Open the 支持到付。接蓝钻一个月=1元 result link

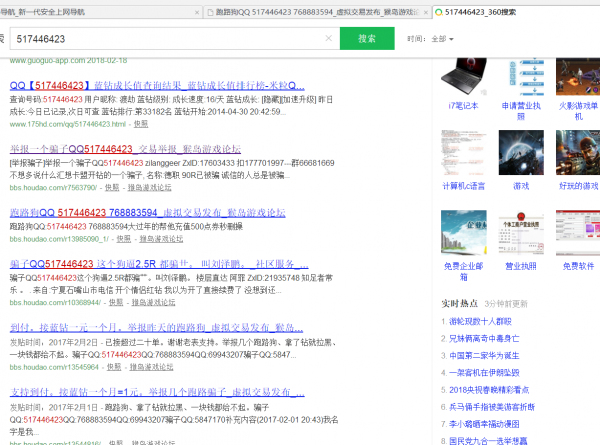click(157, 392)
